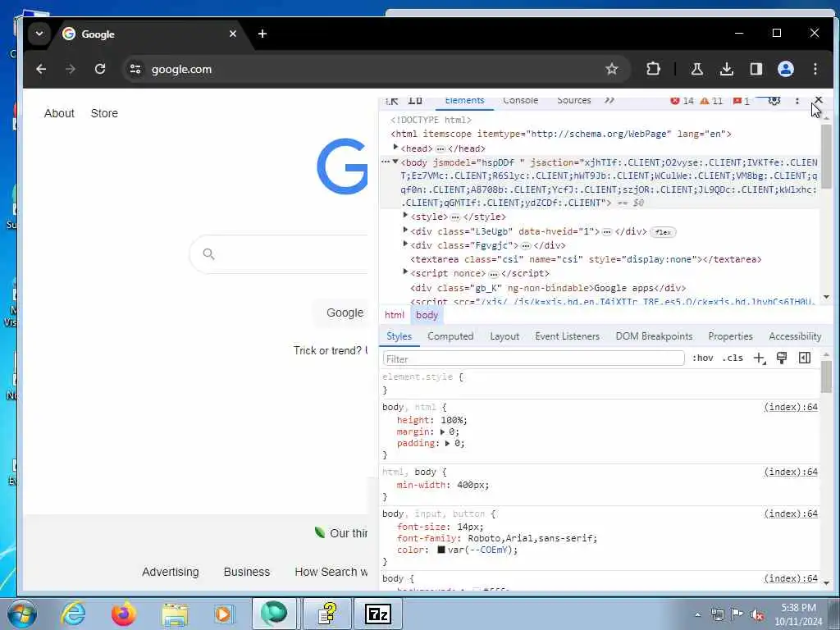
Task: Expand the div class L3eUgb node
Action: pos(405,231)
